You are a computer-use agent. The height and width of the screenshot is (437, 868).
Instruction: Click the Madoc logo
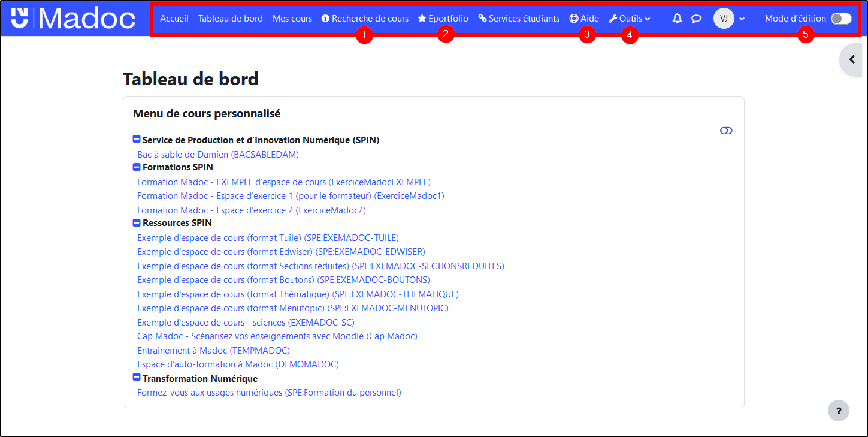coord(73,19)
